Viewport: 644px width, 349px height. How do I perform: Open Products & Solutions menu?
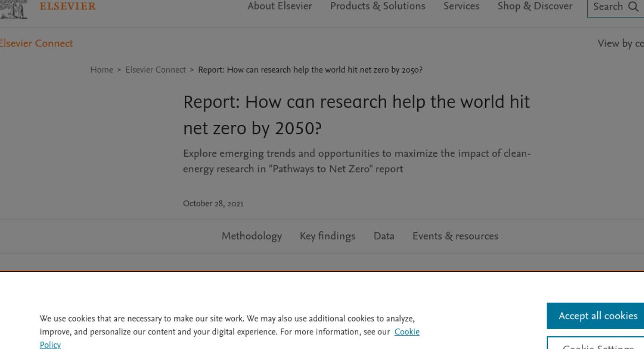point(378,7)
